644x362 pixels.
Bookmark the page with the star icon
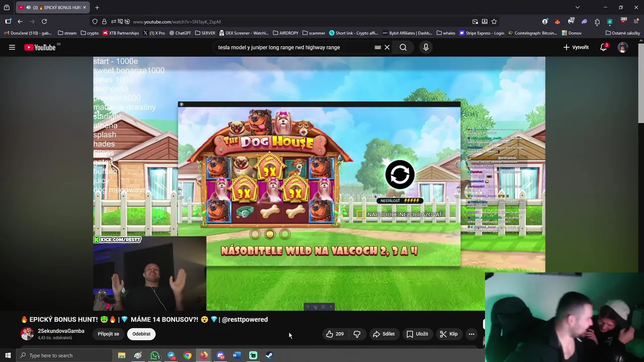click(x=494, y=22)
